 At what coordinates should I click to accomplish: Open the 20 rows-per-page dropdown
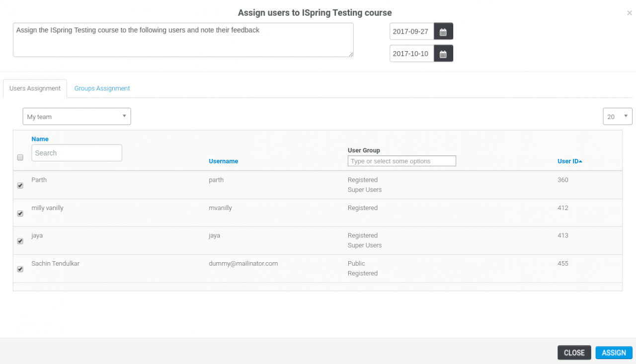[617, 117]
